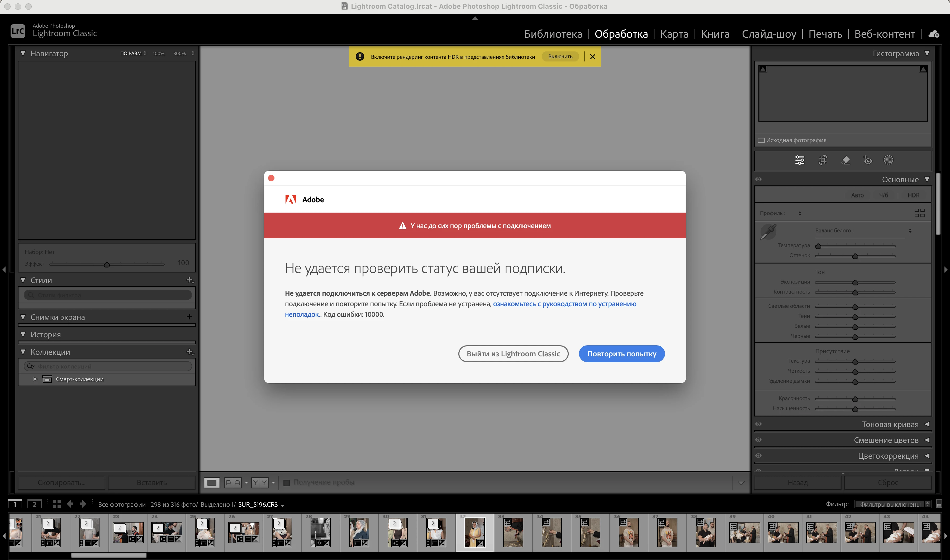Viewport: 950px width, 560px height.
Task: Click the Фильтр коллекций search field
Action: (108, 366)
